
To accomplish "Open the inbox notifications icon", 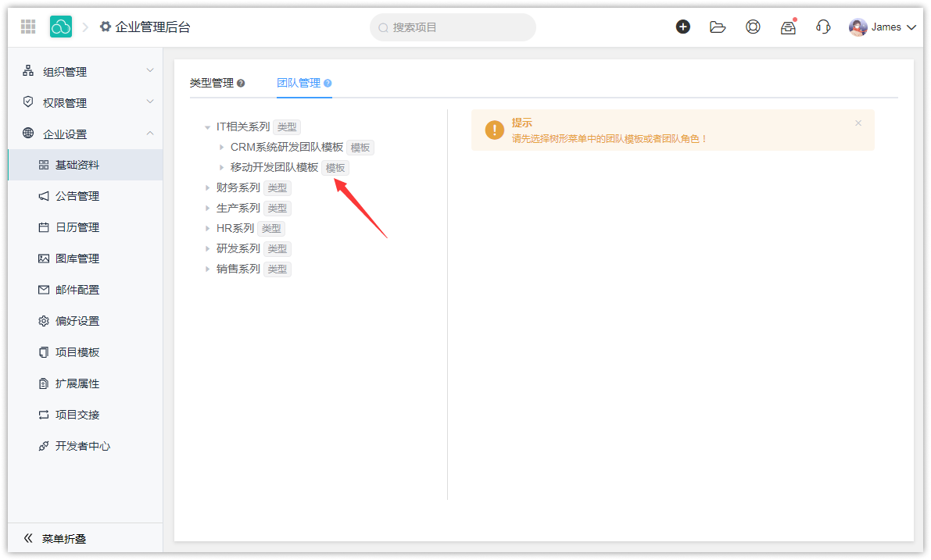I will pos(788,27).
